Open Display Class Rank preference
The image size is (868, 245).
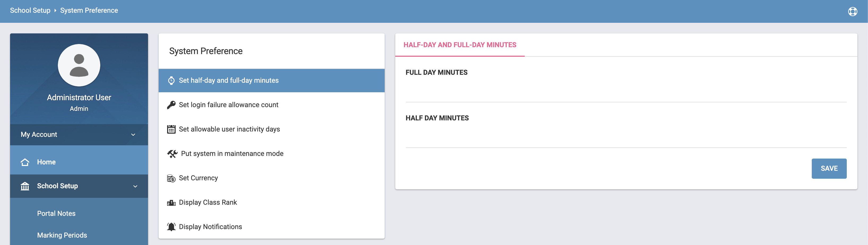[x=208, y=203]
